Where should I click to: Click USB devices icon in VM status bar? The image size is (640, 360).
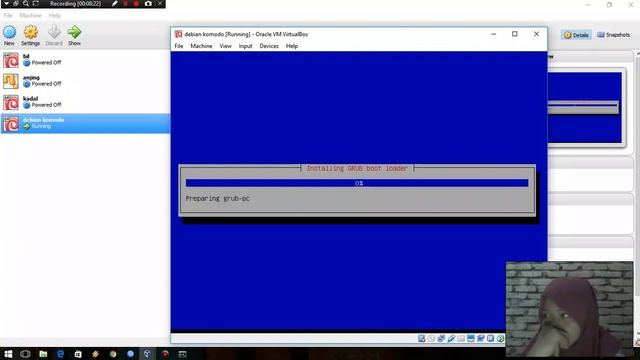pyautogui.click(x=451, y=338)
